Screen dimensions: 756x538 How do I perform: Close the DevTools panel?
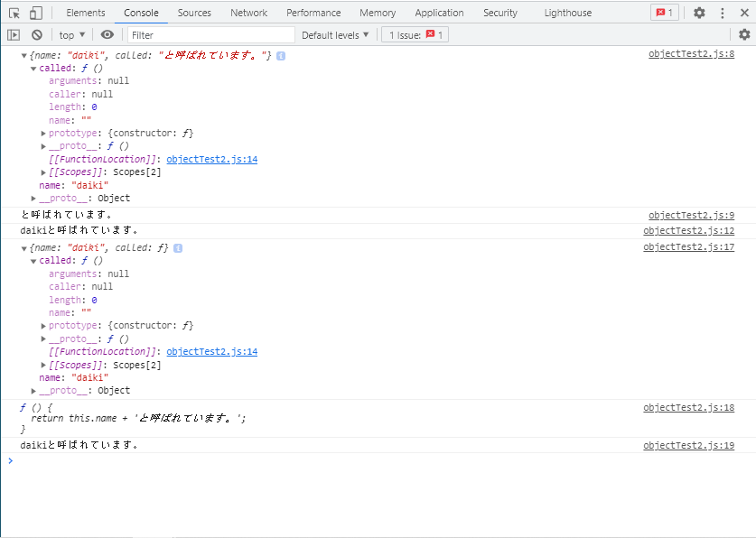(x=744, y=13)
